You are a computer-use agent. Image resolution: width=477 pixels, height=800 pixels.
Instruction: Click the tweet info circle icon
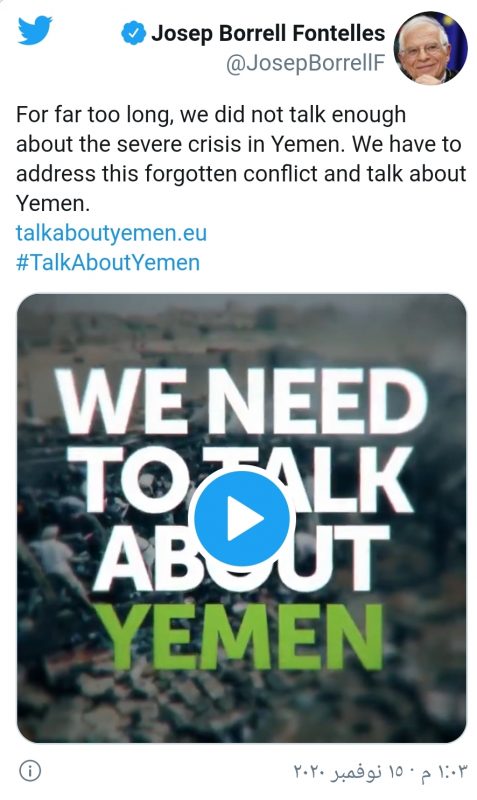[x=30, y=770]
